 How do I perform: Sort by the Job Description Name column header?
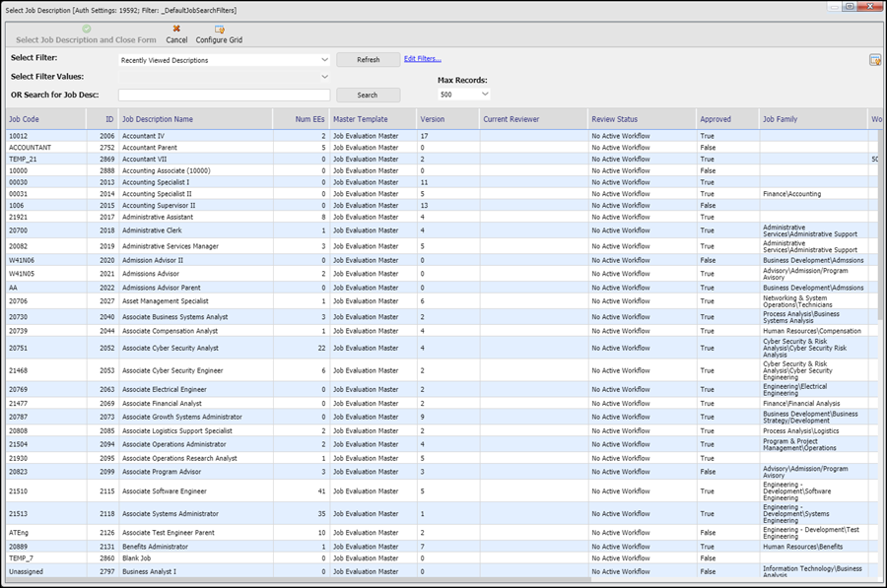[158, 119]
